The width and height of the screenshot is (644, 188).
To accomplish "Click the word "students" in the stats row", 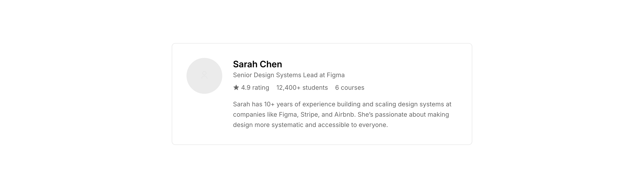I will coord(315,87).
